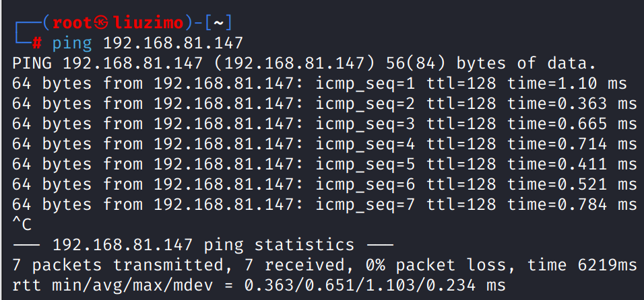Click the PING header output line
The width and height of the screenshot is (644, 300).
click(x=304, y=63)
